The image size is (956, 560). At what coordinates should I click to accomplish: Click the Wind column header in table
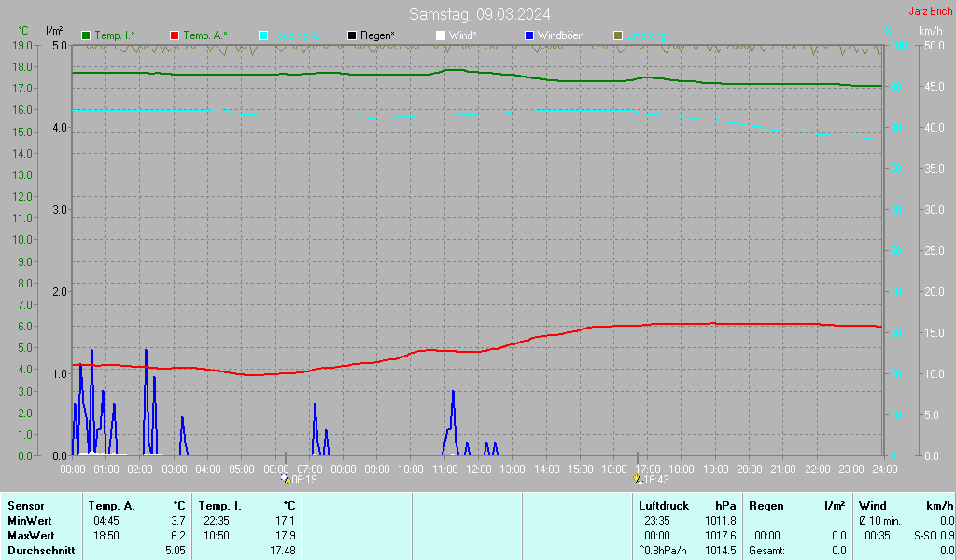click(x=873, y=506)
